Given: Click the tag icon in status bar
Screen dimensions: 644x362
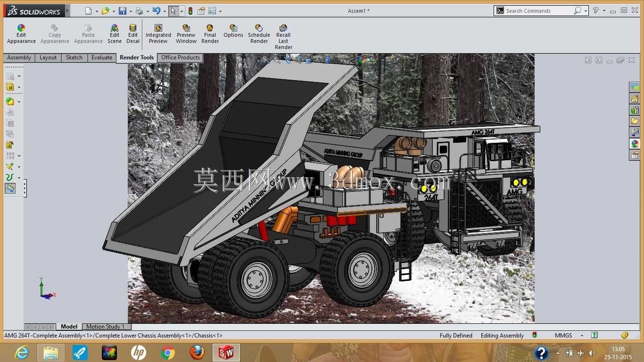Looking at the screenshot, I should 625,336.
